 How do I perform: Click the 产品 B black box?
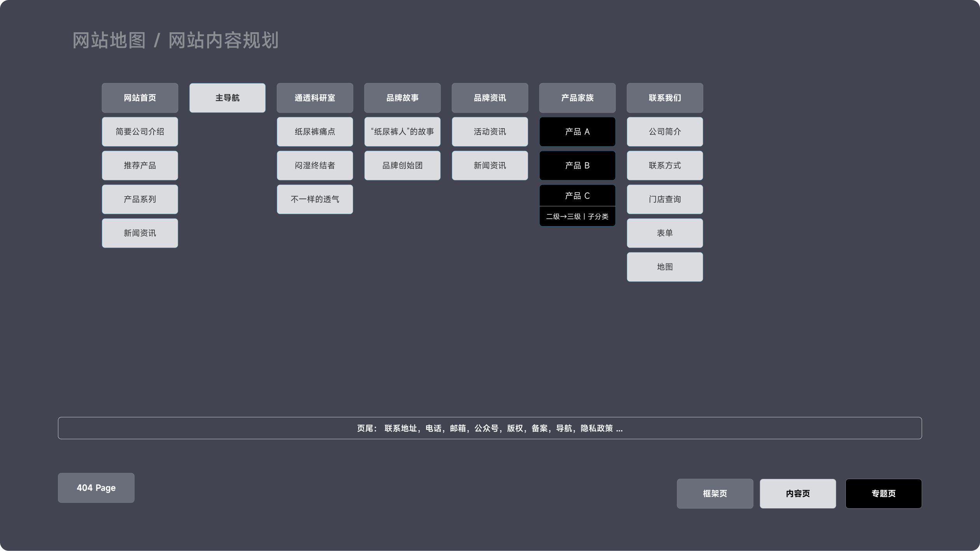[x=577, y=166]
